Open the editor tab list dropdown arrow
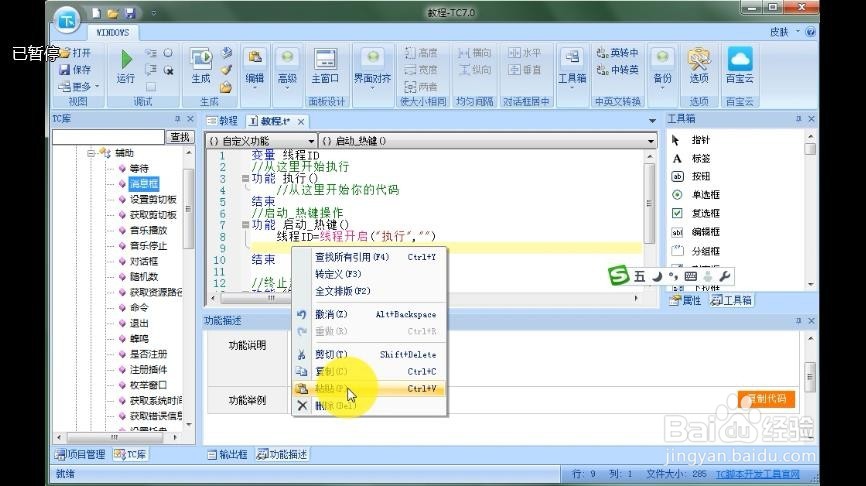Screen dimensions: 866x486 [652, 120]
